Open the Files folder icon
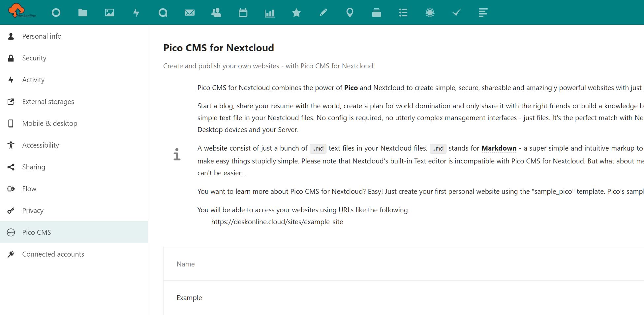Screen dimensions: 644x315 (83, 13)
